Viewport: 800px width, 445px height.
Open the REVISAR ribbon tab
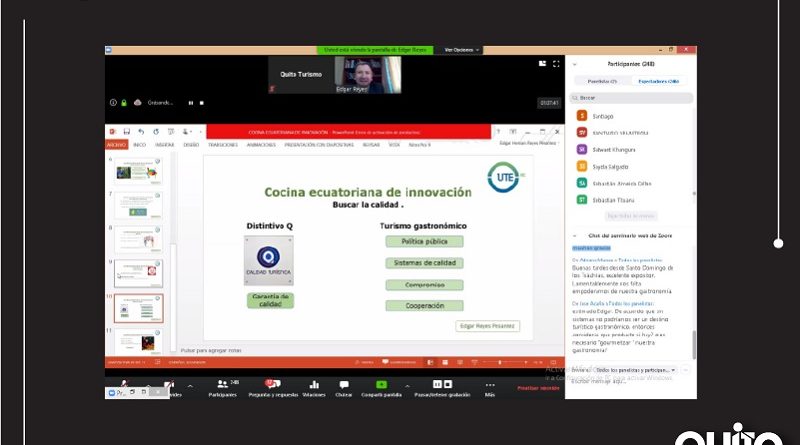pyautogui.click(x=371, y=145)
